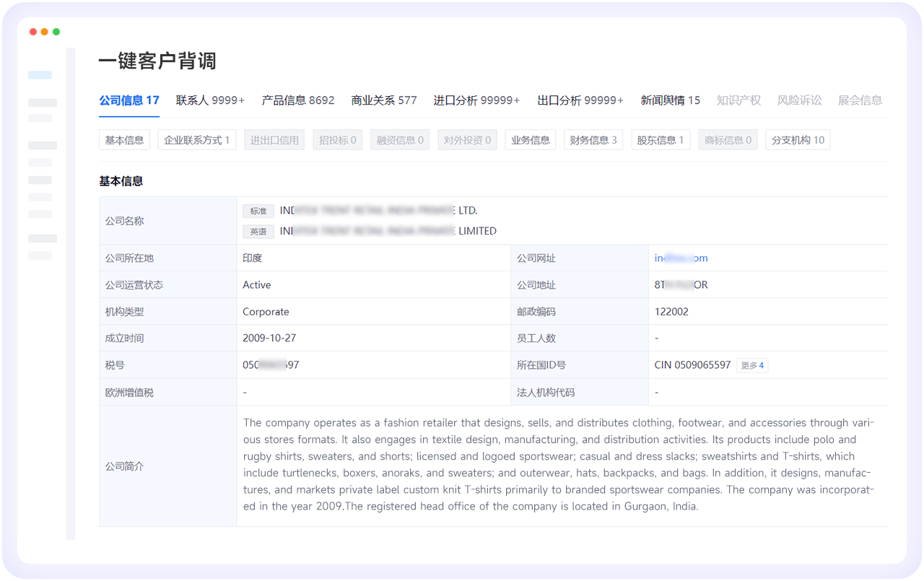Click the red close window dot
This screenshot has width=924, height=581.
[33, 32]
